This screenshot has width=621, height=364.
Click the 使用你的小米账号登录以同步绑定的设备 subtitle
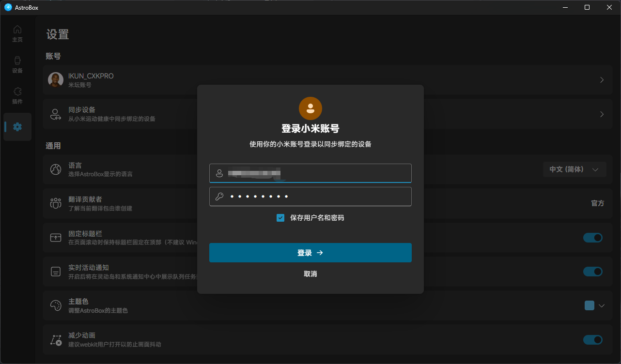(x=310, y=144)
